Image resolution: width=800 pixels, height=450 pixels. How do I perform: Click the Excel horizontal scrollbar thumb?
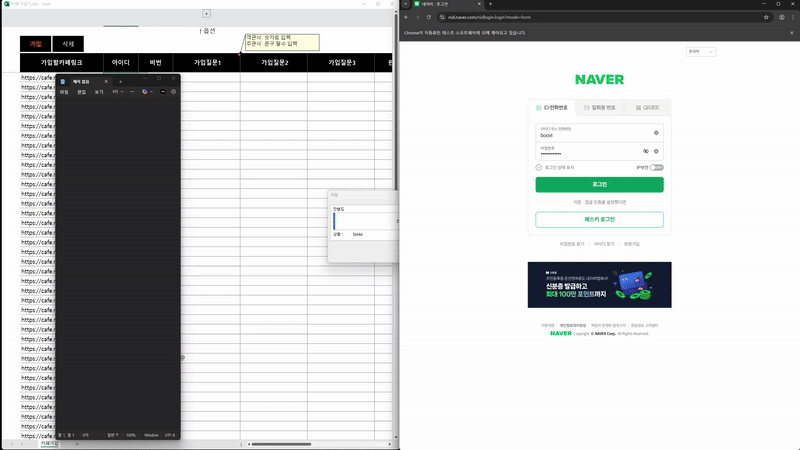(x=281, y=444)
